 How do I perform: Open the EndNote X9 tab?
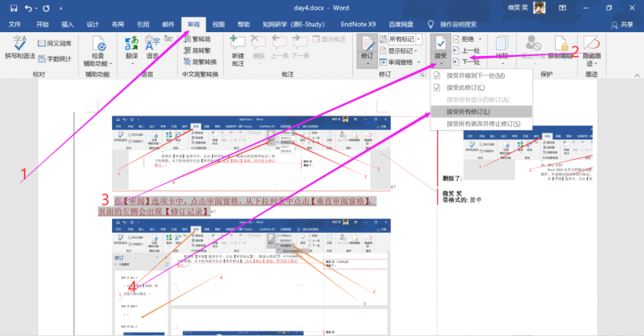tap(358, 24)
